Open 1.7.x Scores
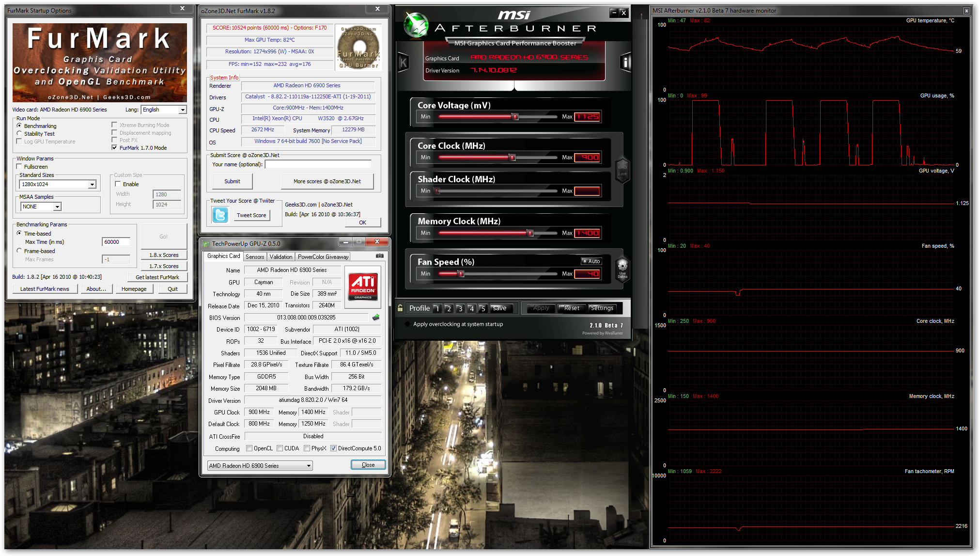Image resolution: width=980 pixels, height=556 pixels. [x=164, y=266]
